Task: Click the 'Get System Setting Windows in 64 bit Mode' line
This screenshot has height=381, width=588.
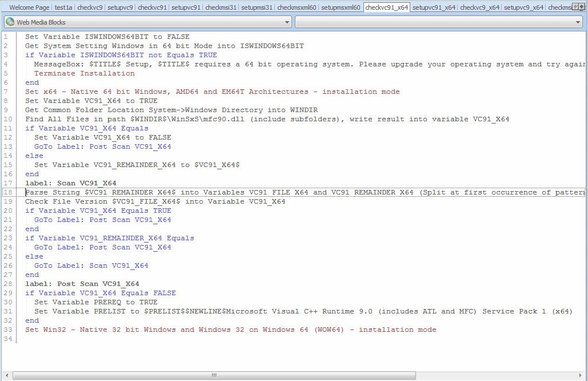Action: point(165,46)
